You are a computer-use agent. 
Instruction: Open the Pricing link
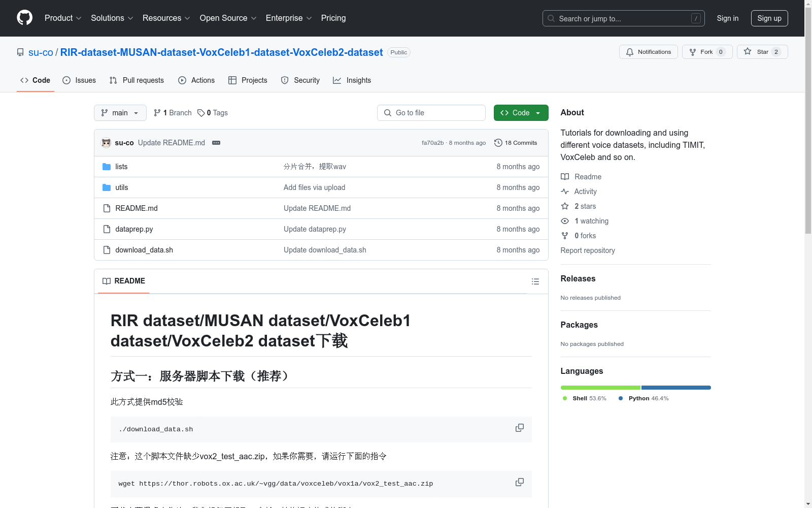[x=333, y=18]
